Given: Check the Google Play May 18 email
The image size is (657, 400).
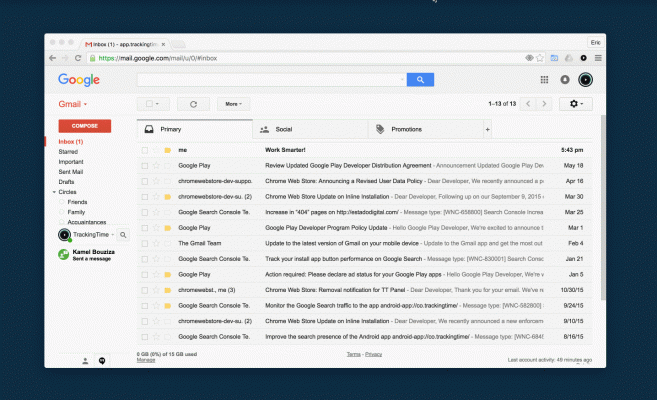Looking at the screenshot, I should [145, 165].
